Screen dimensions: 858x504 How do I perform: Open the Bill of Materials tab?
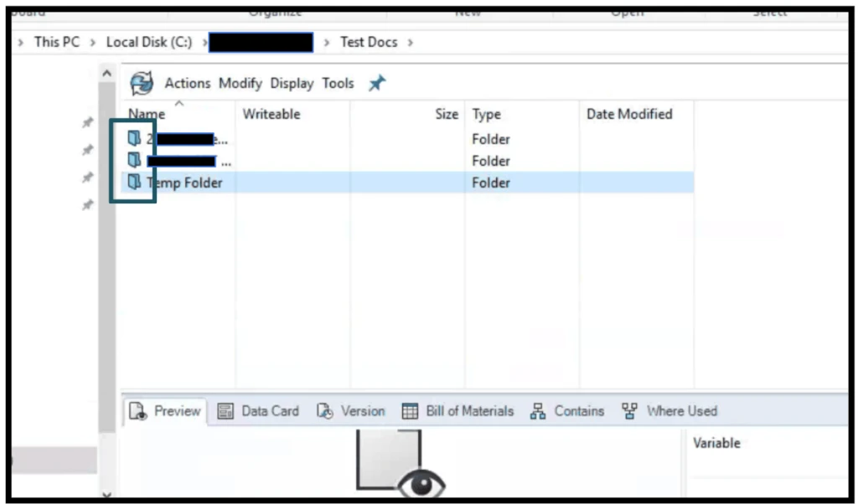click(458, 411)
